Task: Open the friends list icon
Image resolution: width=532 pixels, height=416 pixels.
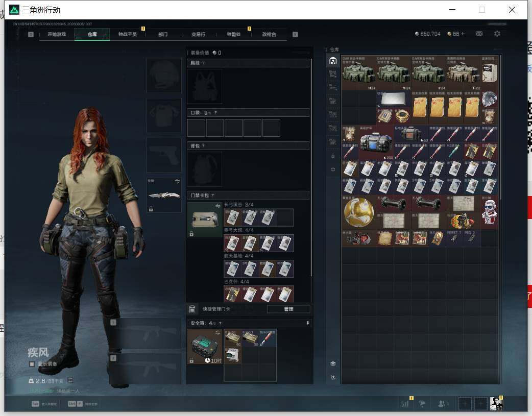Action: point(443,404)
